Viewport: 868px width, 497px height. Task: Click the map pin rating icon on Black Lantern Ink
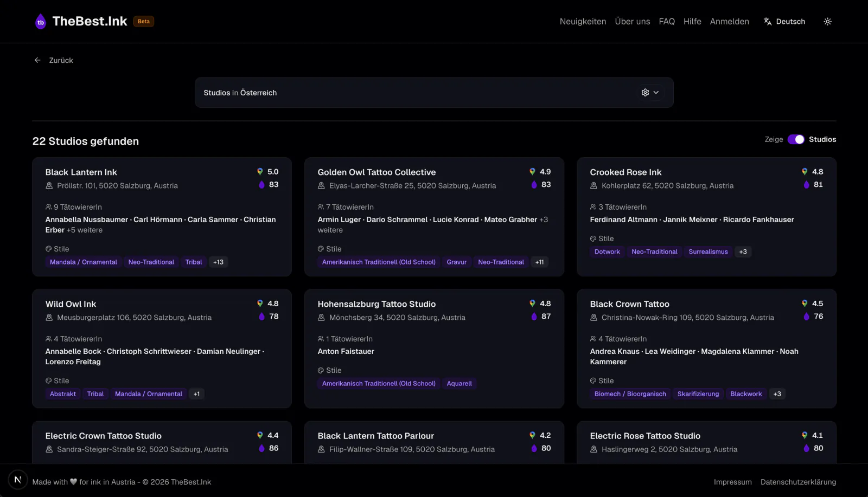coord(260,172)
